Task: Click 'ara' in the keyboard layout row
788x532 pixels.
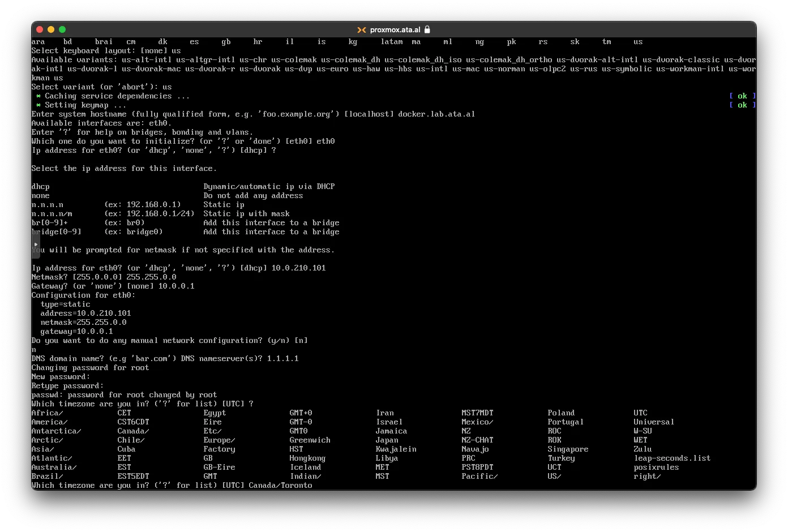Action: (x=38, y=42)
